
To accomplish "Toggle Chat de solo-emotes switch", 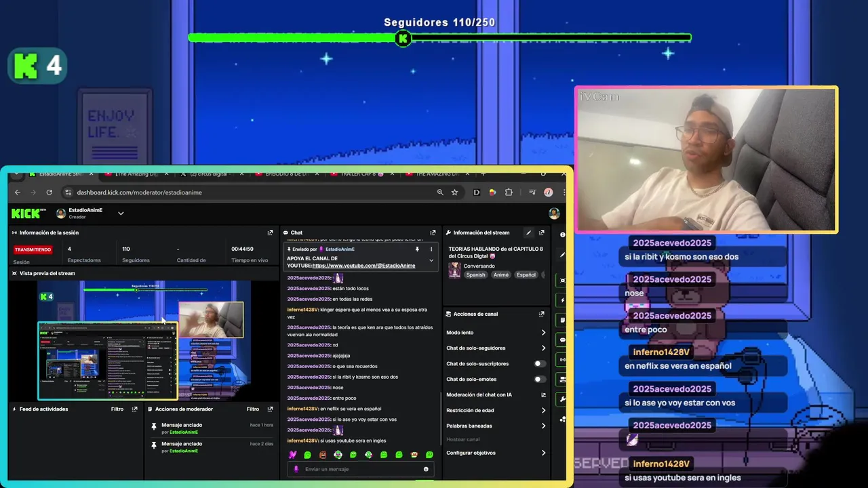I will pyautogui.click(x=540, y=379).
